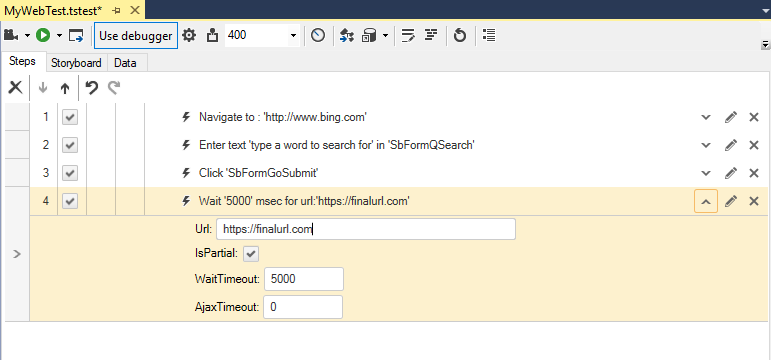Expand the Enter text SbFormQSearch step
The width and height of the screenshot is (771, 360).
pos(706,145)
